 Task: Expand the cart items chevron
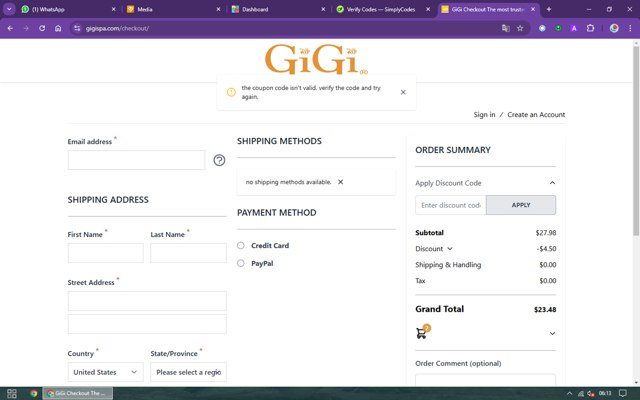[552, 333]
